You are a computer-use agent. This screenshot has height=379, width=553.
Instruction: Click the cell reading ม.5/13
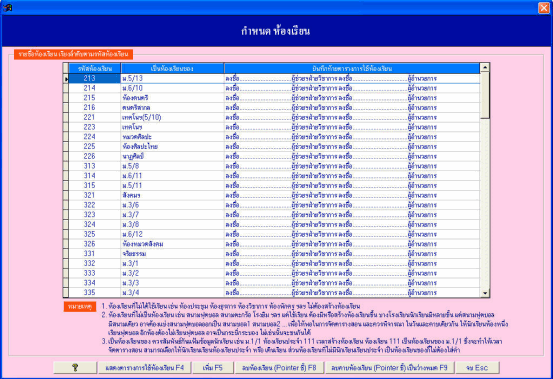tap(172, 78)
